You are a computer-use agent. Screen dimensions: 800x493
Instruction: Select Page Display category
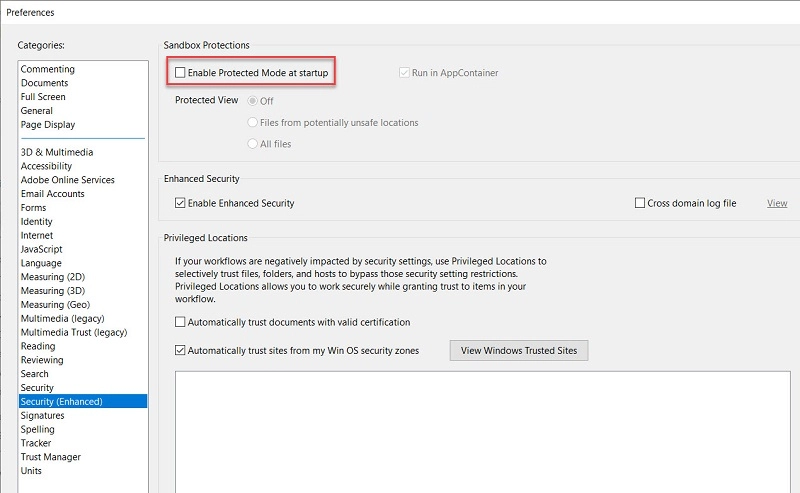click(x=47, y=125)
